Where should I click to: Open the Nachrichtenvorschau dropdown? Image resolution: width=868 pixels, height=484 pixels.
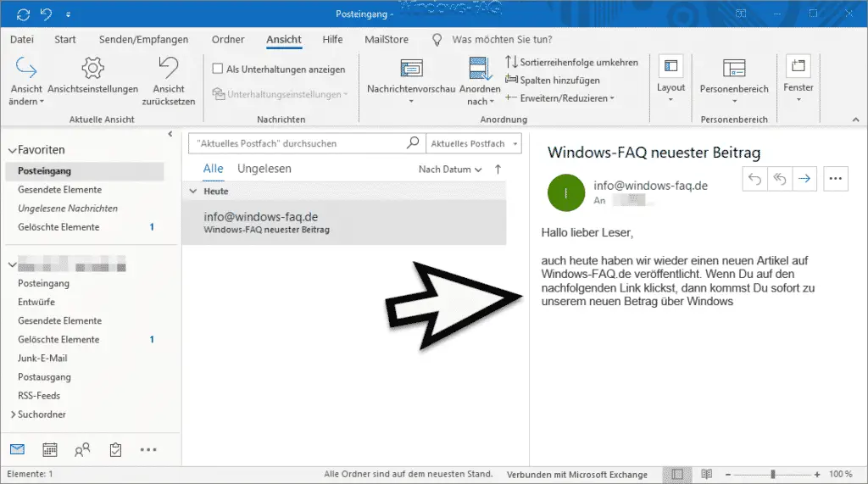click(411, 81)
